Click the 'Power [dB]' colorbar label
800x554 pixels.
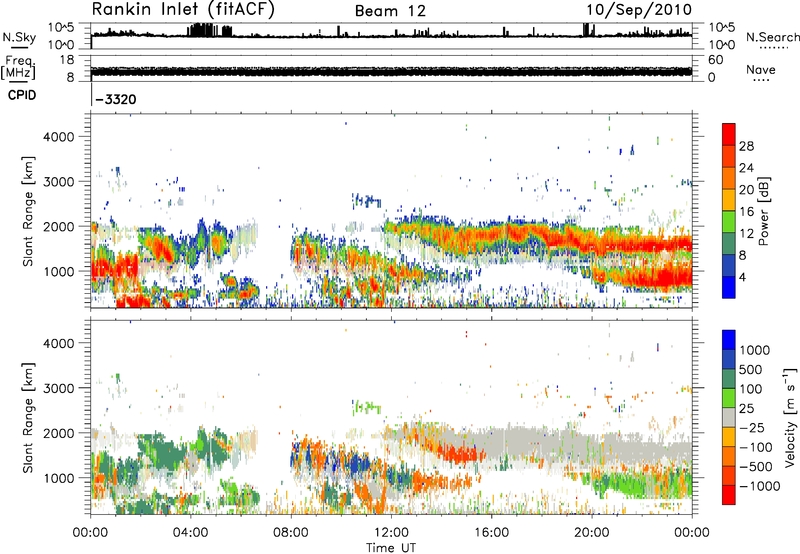click(x=763, y=212)
